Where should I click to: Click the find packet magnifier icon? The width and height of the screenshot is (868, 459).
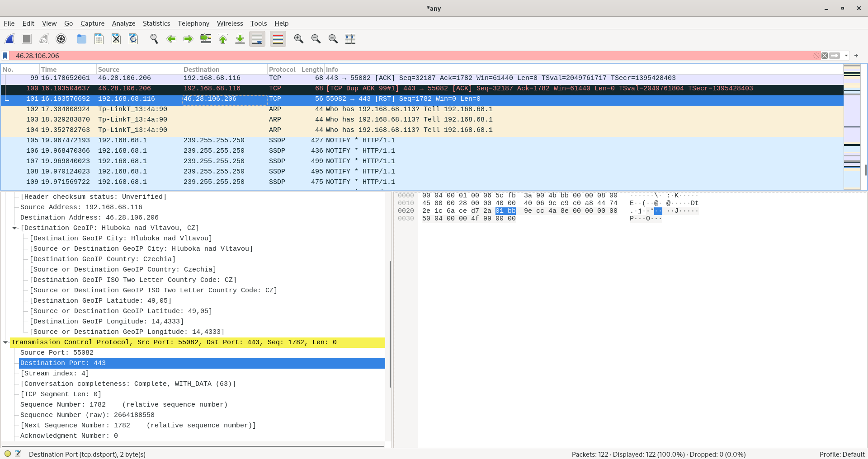[154, 39]
